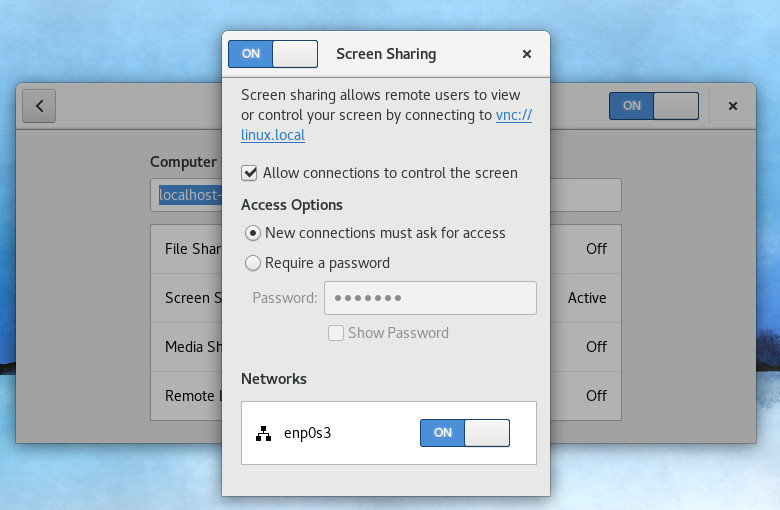Click the enp0s3 wired network icon
The image size is (780, 510).
[263, 433]
